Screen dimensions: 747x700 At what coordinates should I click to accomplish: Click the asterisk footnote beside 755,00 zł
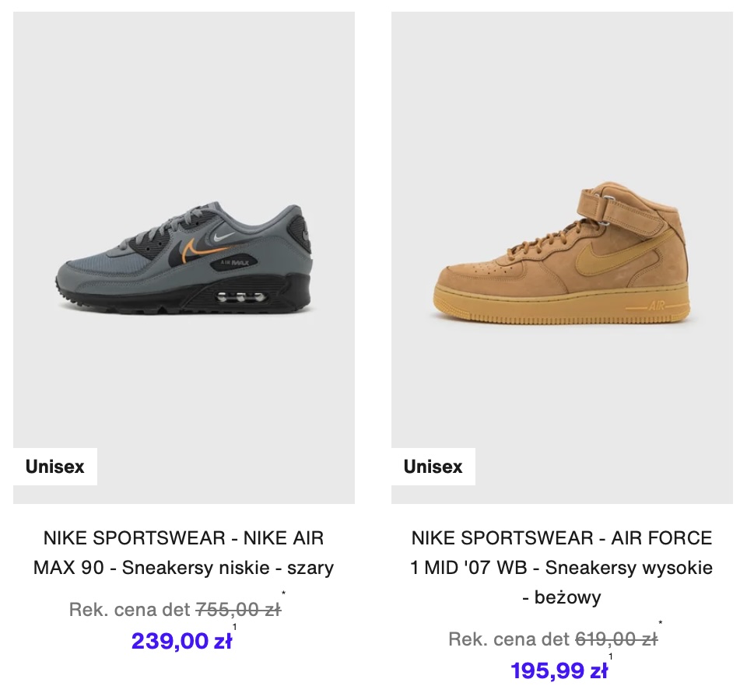[283, 593]
